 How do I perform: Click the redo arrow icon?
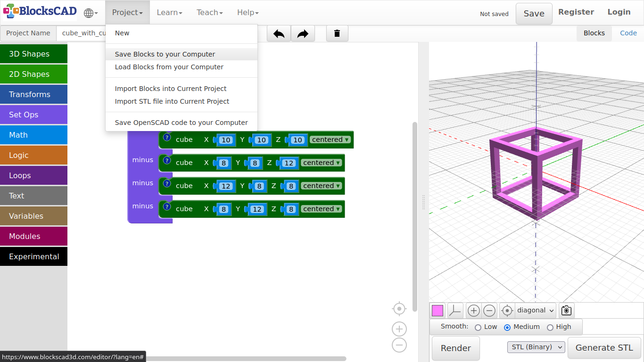coord(303,33)
